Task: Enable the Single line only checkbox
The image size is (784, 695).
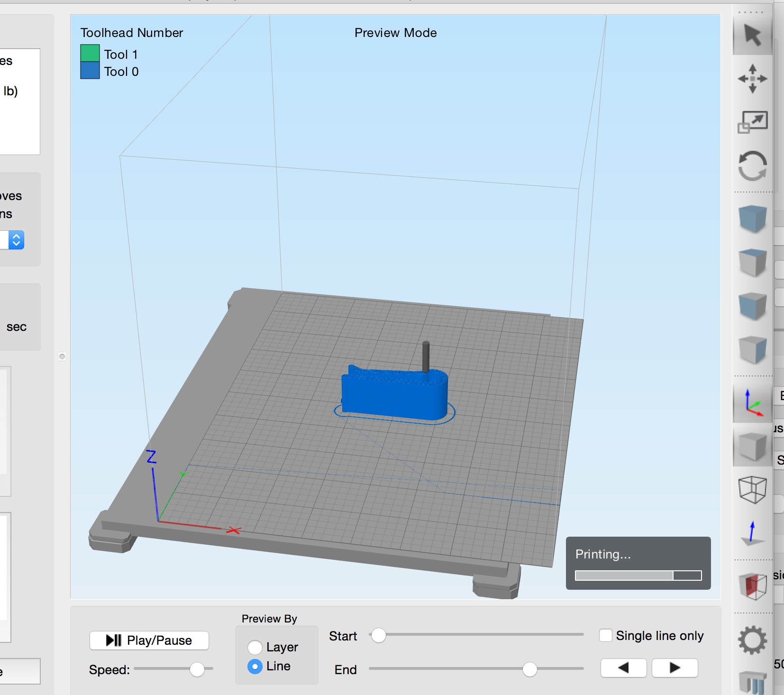Action: coord(605,635)
